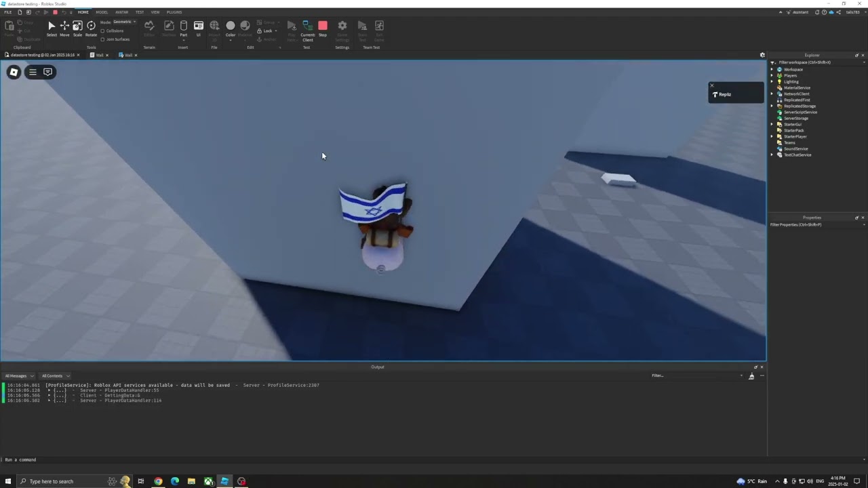Switch to the AVATAR ribbon tab
The height and width of the screenshot is (488, 868).
click(121, 12)
